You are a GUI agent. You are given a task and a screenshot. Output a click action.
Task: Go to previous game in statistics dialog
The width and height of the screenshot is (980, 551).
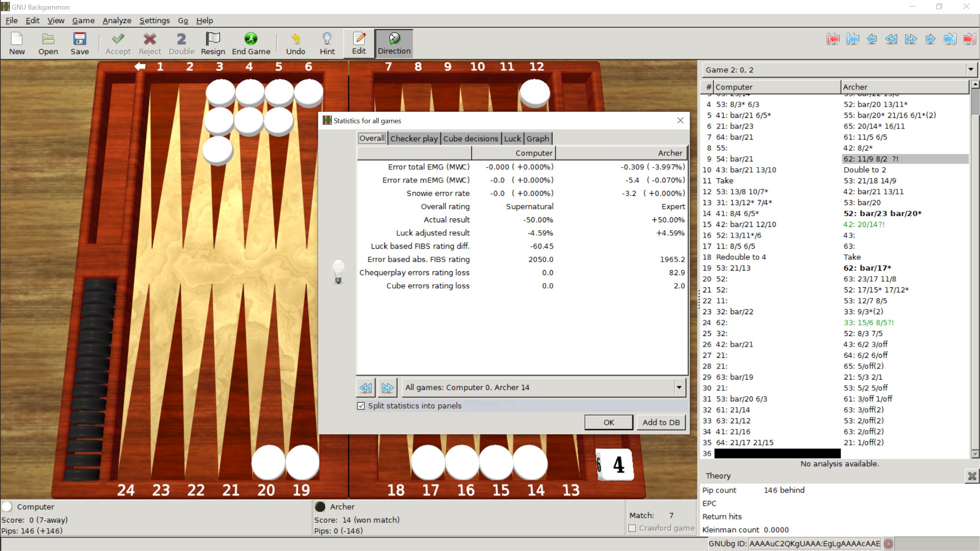click(366, 388)
